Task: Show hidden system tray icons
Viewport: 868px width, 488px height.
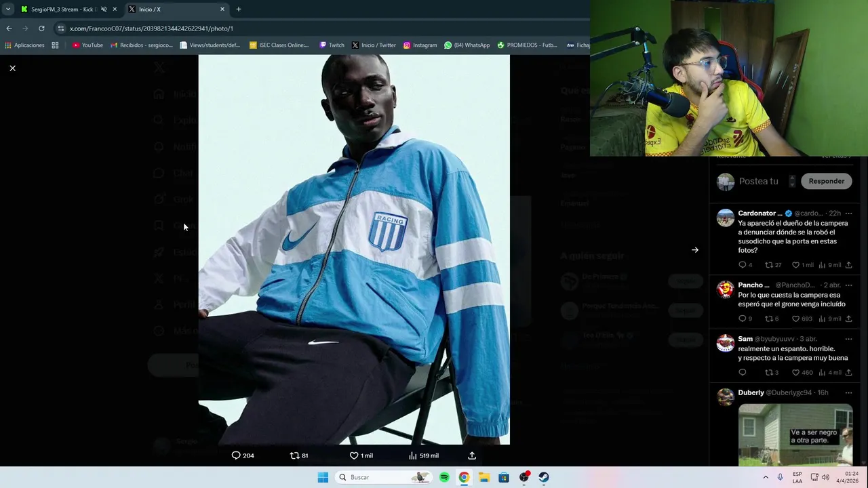Action: tap(766, 477)
